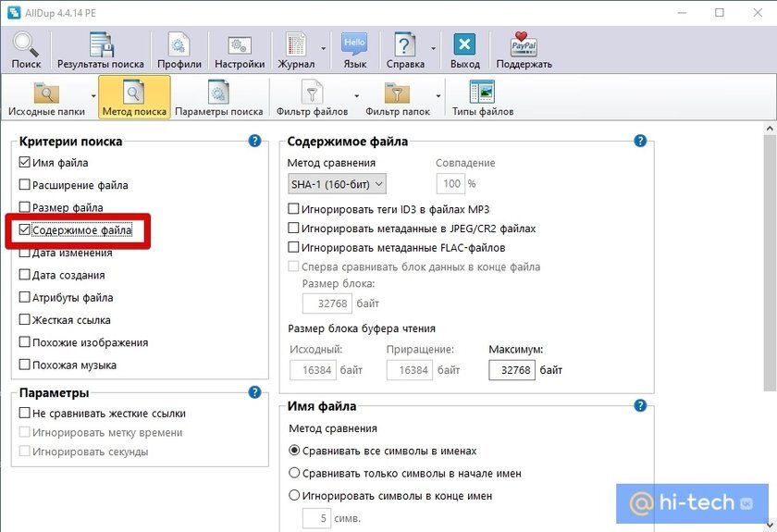Screen dimensions: 777x532
Task: Enable Дата создания criterion
Action: (x=24, y=274)
